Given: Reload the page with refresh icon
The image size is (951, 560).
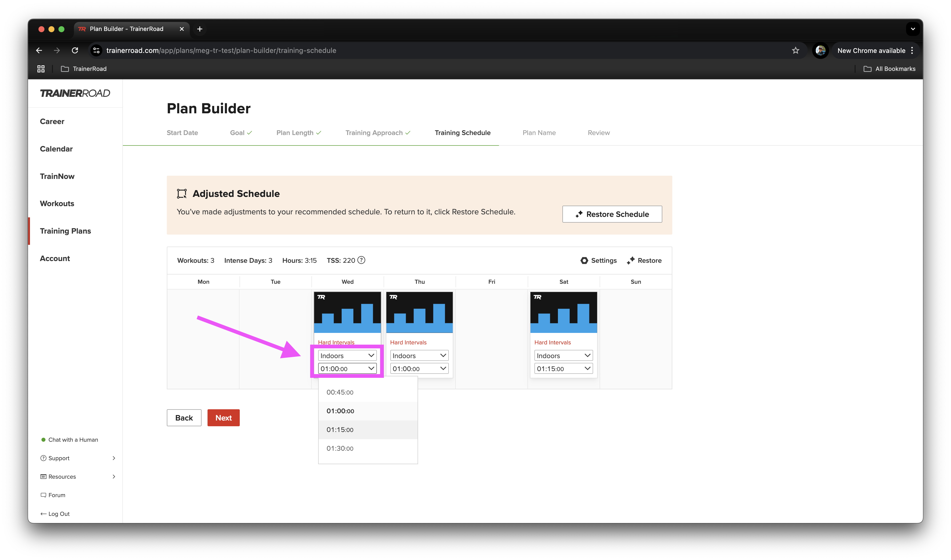Looking at the screenshot, I should (x=75, y=51).
